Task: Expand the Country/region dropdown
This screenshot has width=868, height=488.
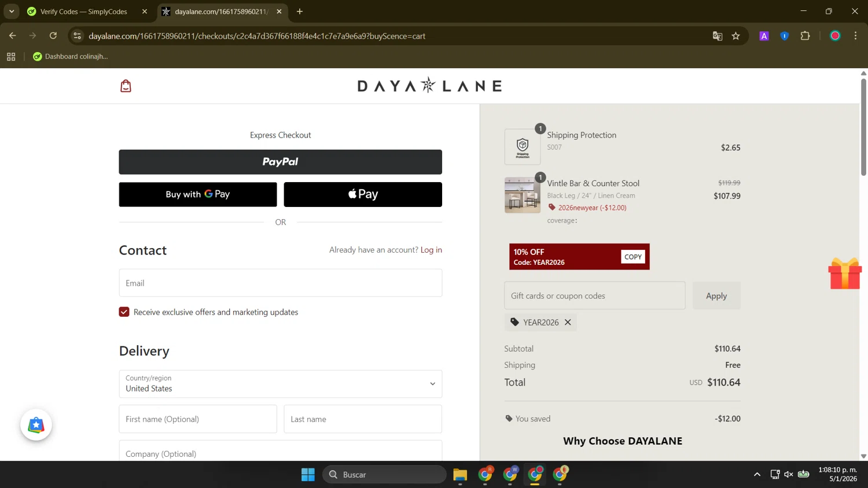Action: click(281, 384)
